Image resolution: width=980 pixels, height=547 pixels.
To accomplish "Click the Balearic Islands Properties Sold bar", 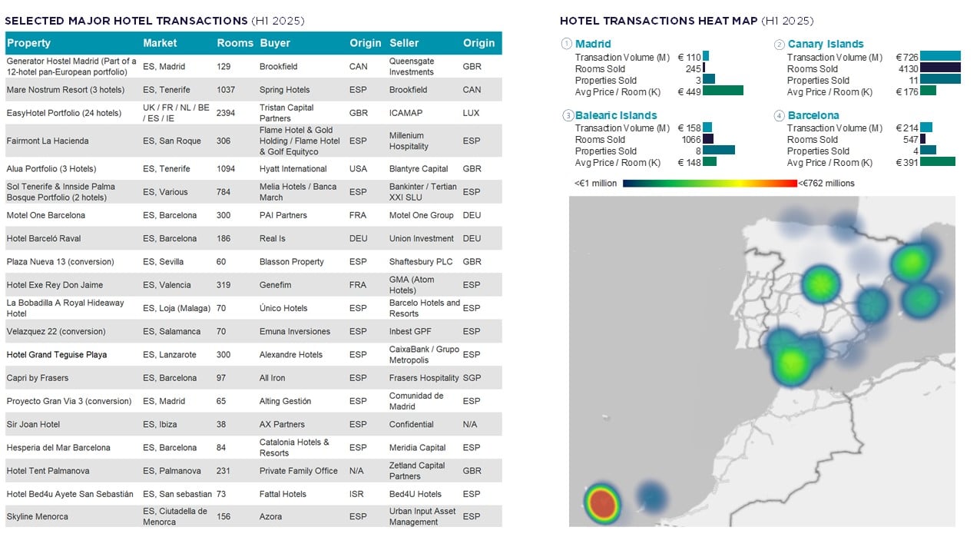I will point(718,151).
